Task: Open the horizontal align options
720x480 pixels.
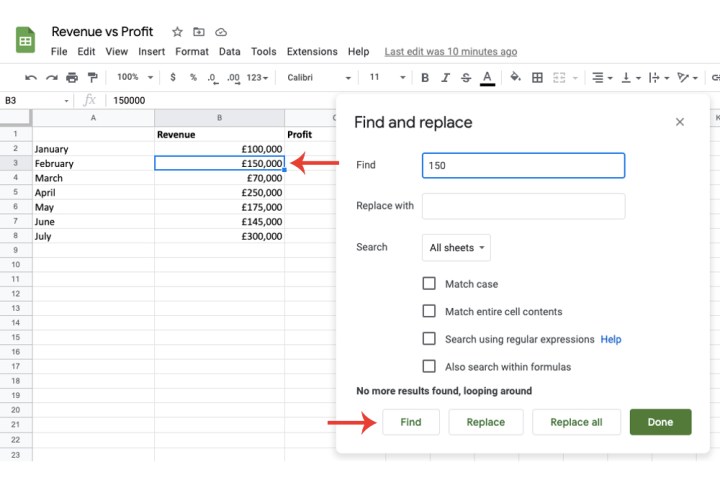Action: [x=602, y=78]
